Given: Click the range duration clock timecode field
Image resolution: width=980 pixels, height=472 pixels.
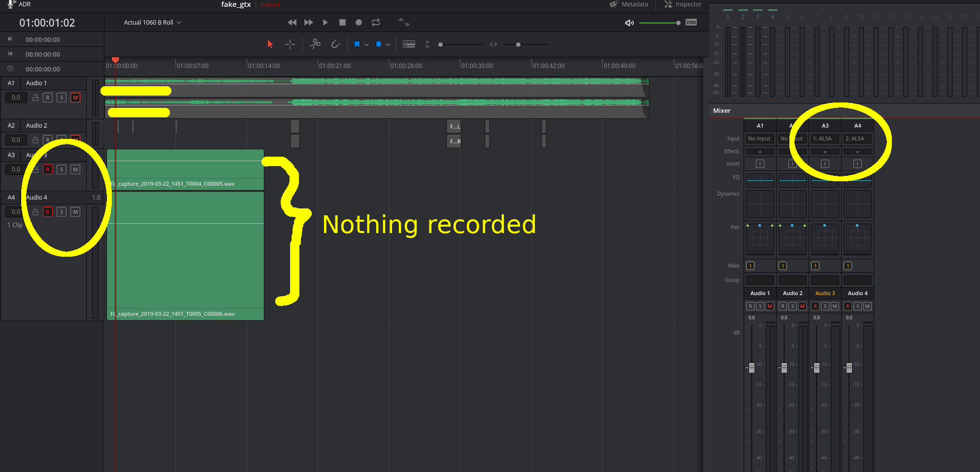Looking at the screenshot, I should pos(43,69).
